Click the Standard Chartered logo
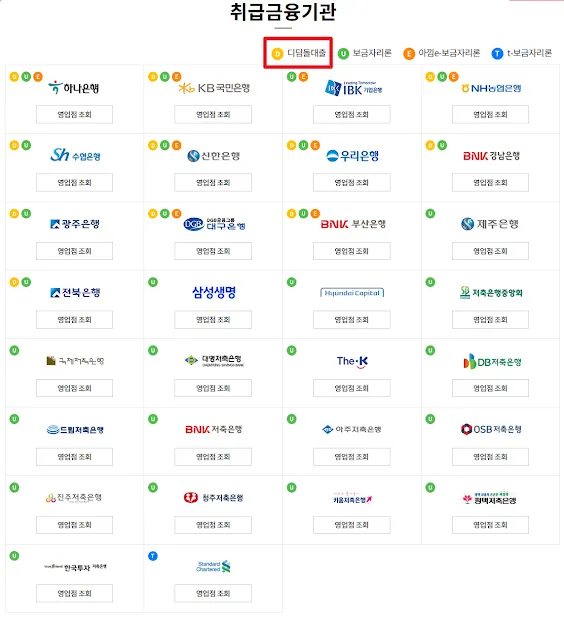The height and width of the screenshot is (619, 564). point(214,566)
